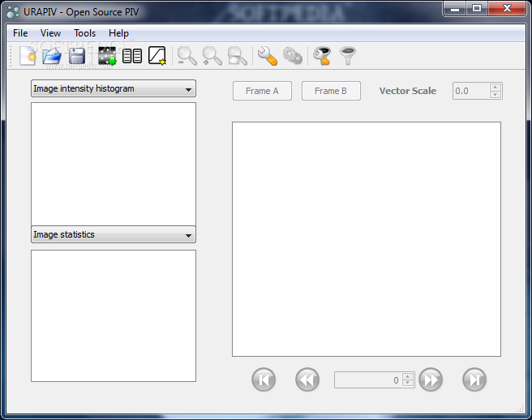Image resolution: width=532 pixels, height=420 pixels.
Task: Open the File menu
Action: click(20, 33)
